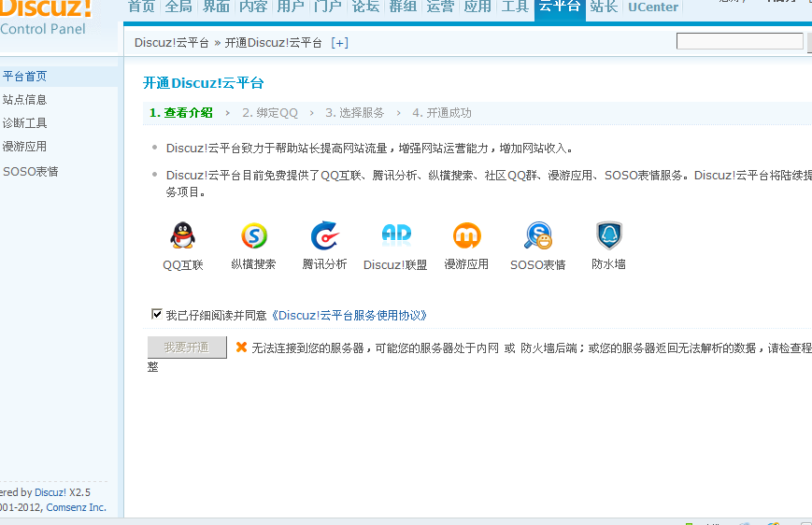The height and width of the screenshot is (525, 812).
Task: Open the 首页 top menu
Action: 141,7
